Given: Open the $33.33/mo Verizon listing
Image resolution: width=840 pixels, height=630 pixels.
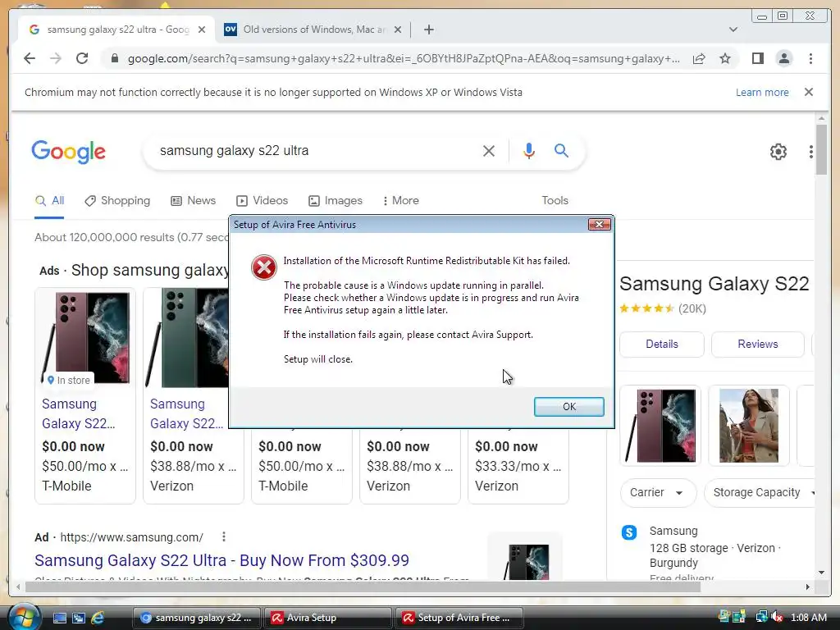Looking at the screenshot, I should click(x=518, y=467).
